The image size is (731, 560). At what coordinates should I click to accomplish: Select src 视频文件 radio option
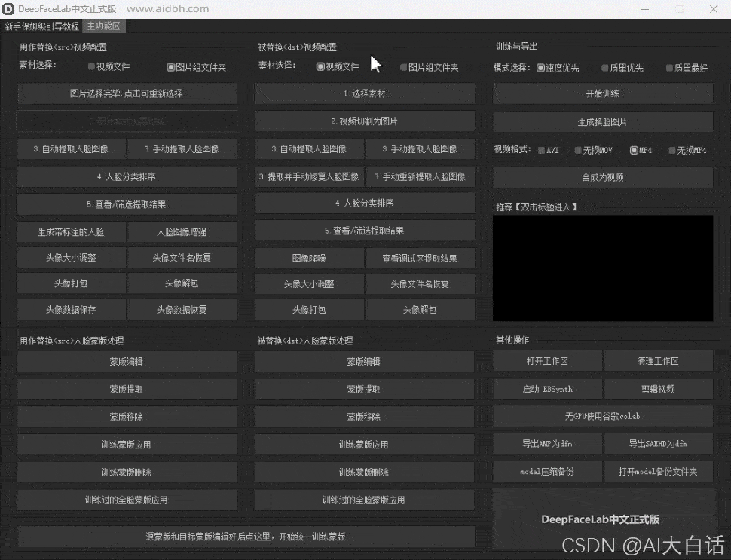(x=109, y=66)
